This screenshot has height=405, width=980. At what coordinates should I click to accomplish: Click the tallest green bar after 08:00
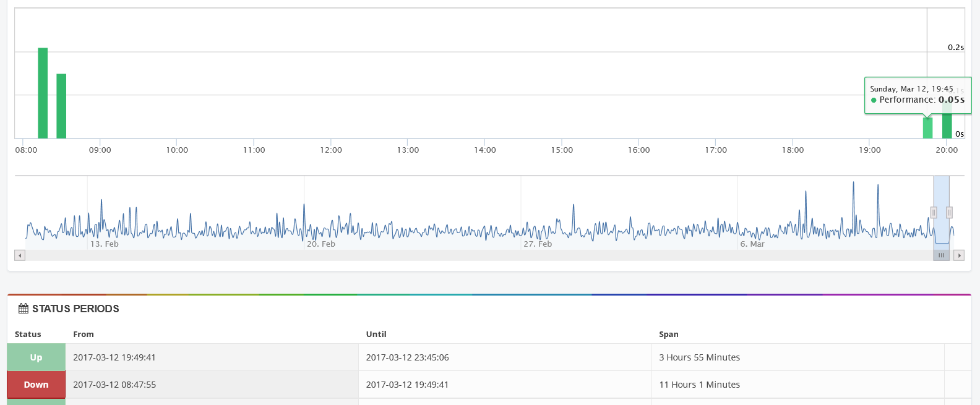[x=43, y=93]
